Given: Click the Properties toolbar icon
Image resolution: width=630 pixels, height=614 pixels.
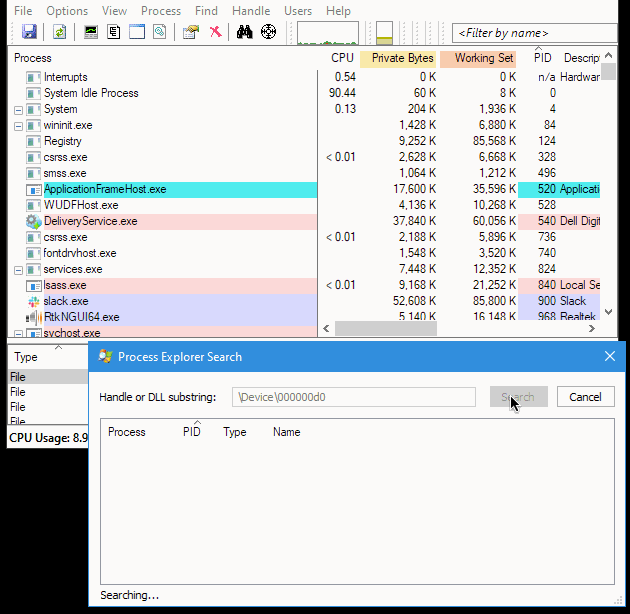Looking at the screenshot, I should click(191, 32).
